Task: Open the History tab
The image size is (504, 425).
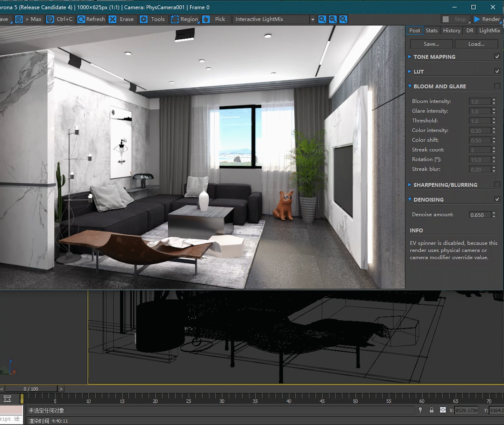Action: tap(452, 31)
